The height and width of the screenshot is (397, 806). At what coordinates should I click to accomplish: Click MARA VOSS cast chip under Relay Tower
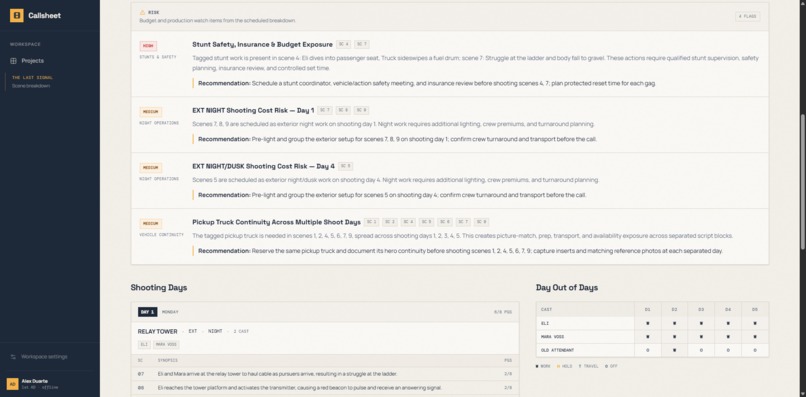[x=166, y=345]
